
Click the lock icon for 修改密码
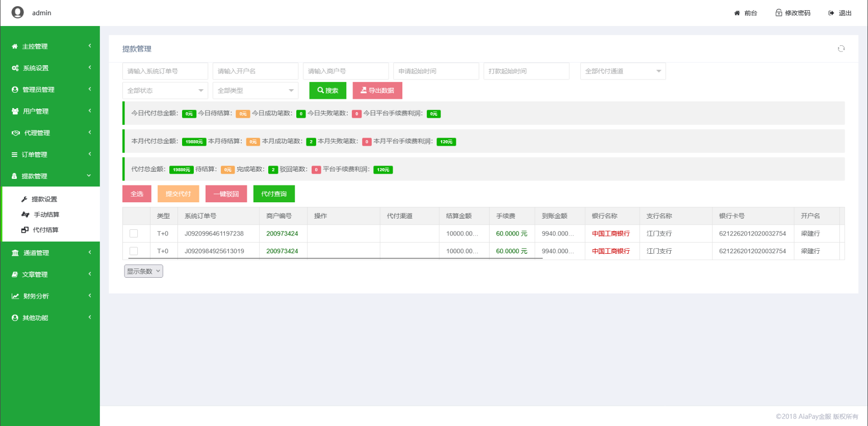[779, 13]
